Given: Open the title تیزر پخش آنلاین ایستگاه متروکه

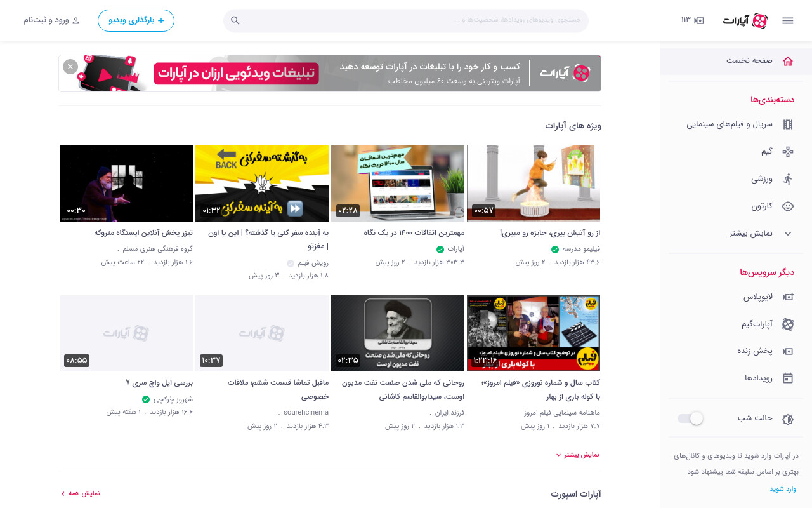Looking at the screenshot, I should click(143, 233).
